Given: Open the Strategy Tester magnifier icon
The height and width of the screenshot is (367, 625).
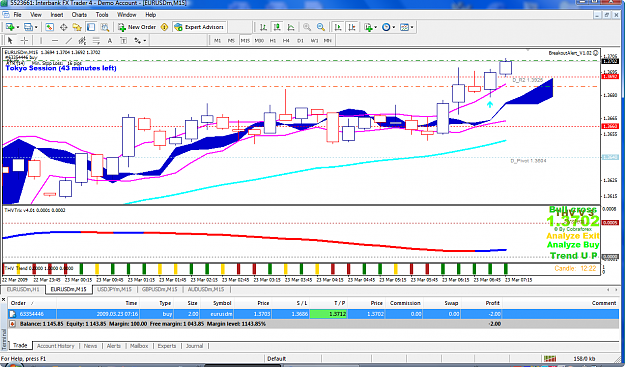Looking at the screenshot, I should click(105, 27).
